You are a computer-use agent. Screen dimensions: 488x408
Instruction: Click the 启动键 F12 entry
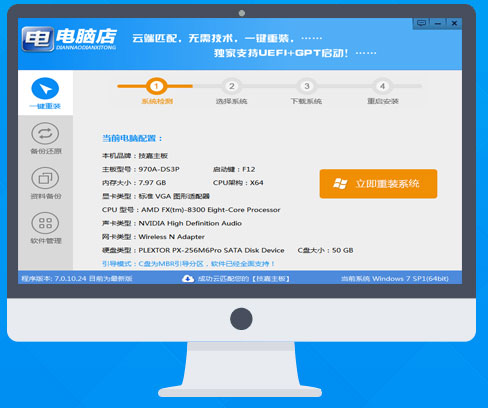pyautogui.click(x=234, y=169)
